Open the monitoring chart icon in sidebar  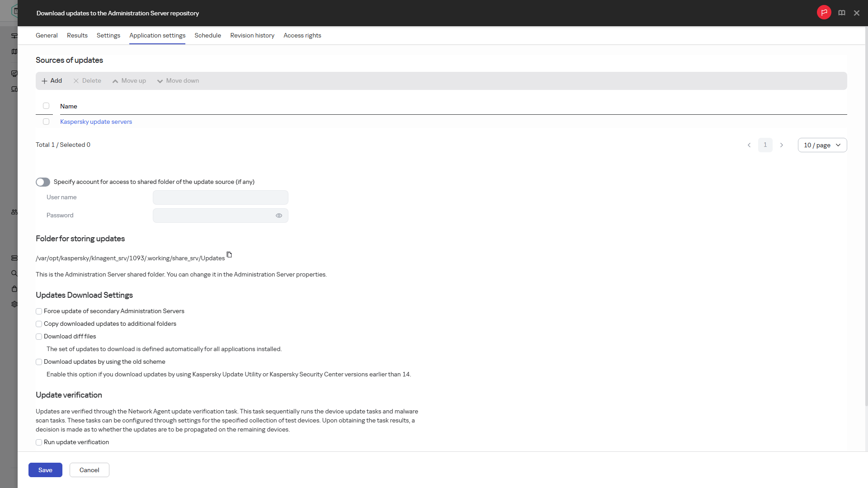[14, 74]
